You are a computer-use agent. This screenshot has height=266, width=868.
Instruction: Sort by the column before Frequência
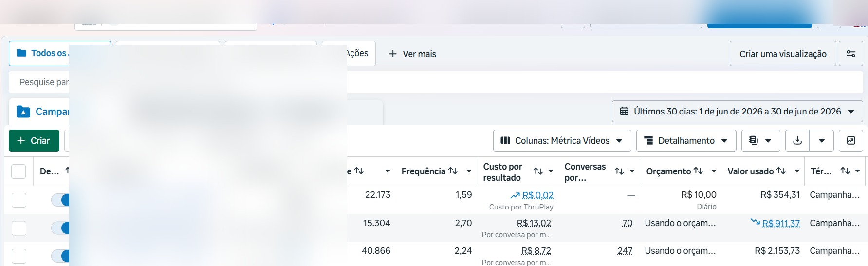pyautogui.click(x=359, y=171)
